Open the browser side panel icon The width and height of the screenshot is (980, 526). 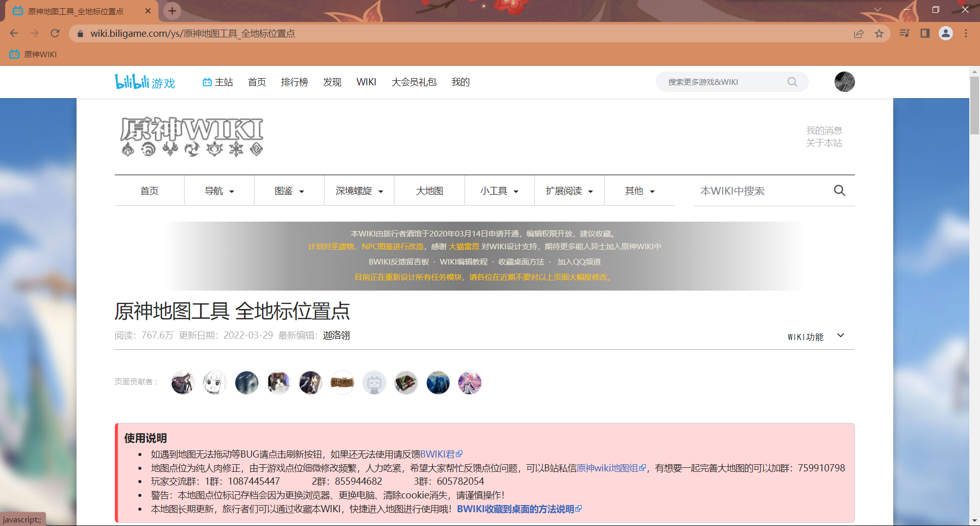click(925, 33)
